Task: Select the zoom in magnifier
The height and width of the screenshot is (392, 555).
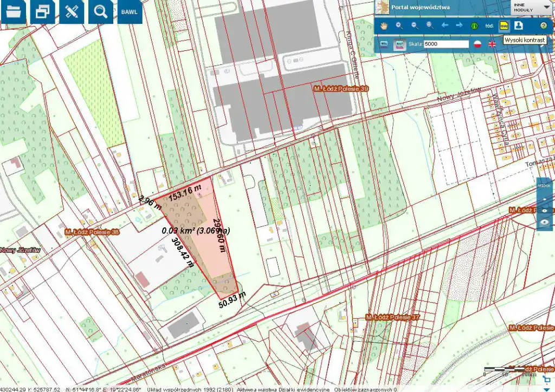Action: (399, 25)
